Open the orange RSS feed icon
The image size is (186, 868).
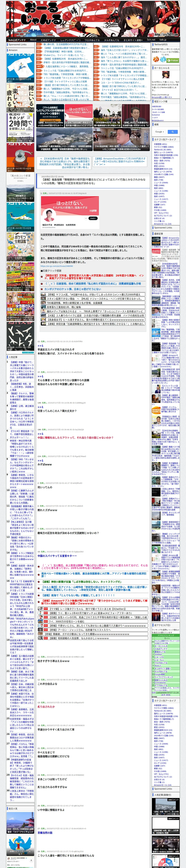[156, 59]
